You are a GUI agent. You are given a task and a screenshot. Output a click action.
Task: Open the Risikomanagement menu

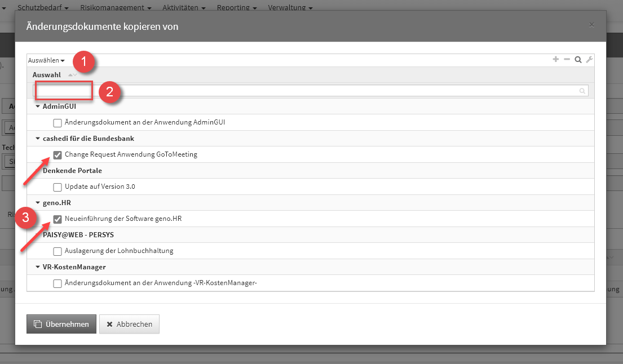pyautogui.click(x=116, y=7)
